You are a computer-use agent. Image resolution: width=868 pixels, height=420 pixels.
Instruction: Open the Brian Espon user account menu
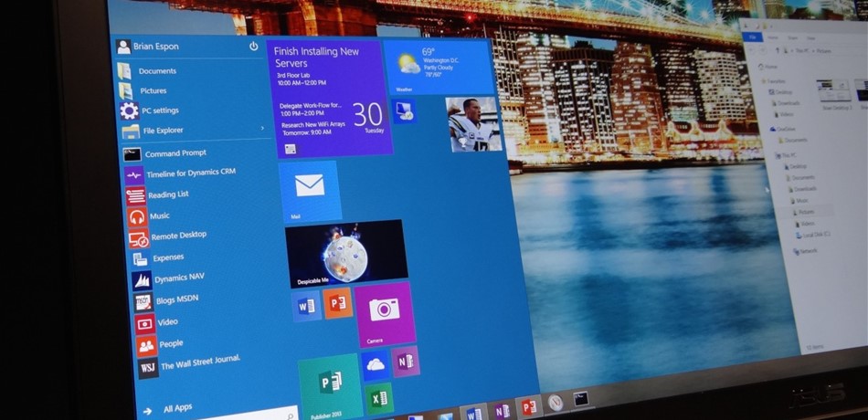point(148,47)
